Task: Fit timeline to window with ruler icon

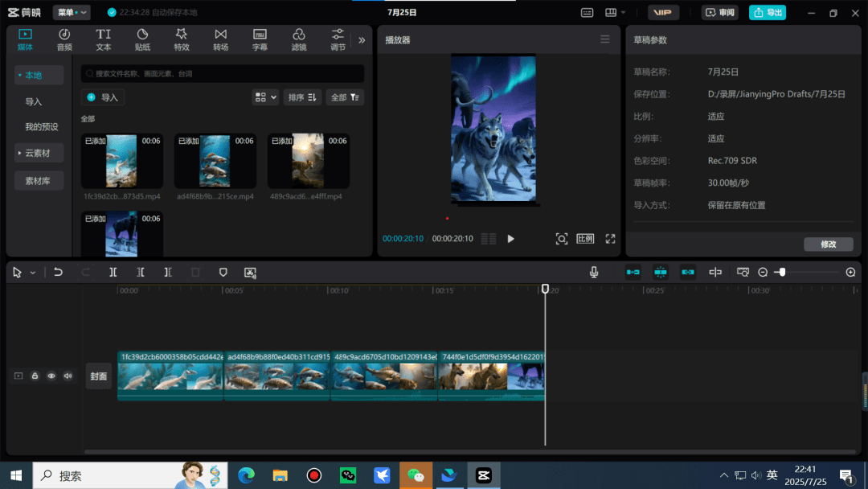Action: [x=743, y=272]
